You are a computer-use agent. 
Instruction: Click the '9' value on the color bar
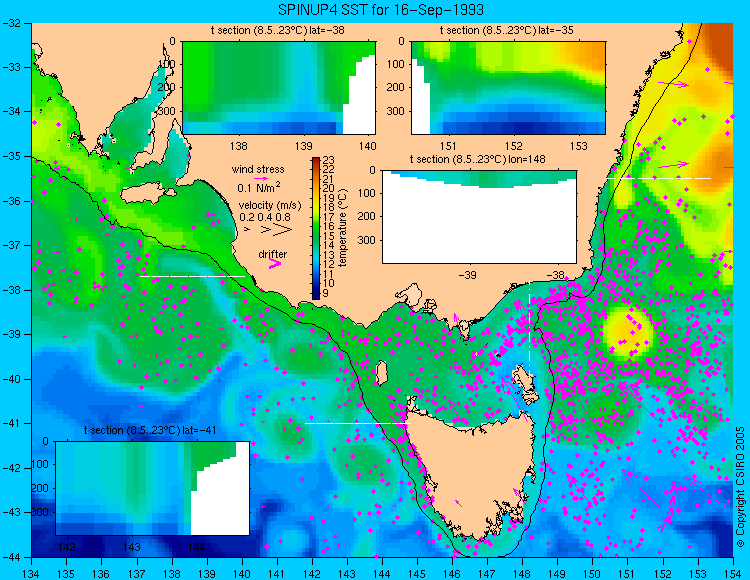pos(326,293)
